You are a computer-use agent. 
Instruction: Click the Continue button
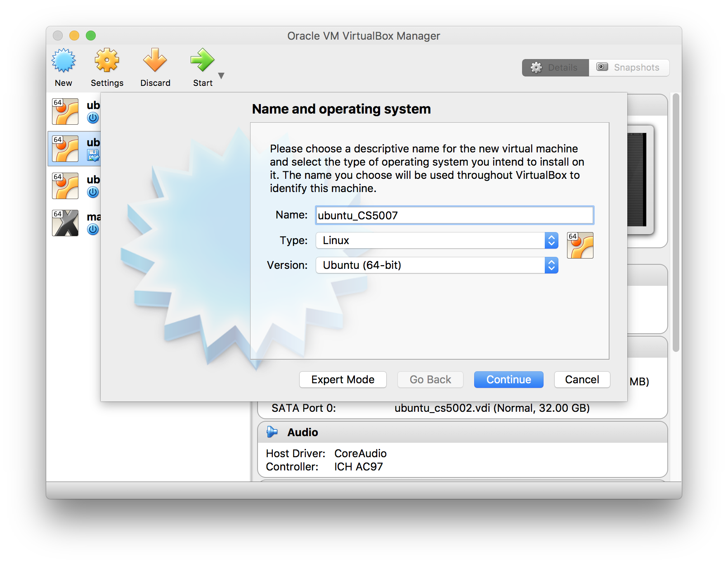click(509, 380)
